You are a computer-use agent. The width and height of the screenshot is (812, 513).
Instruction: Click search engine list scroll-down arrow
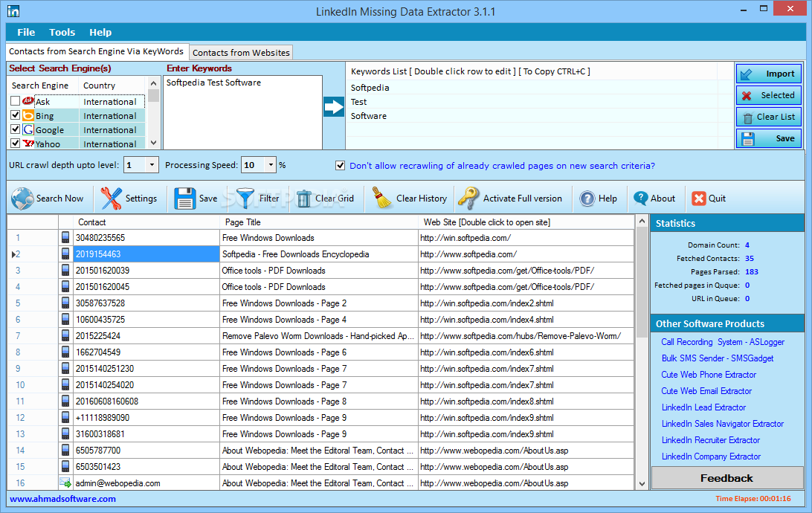pos(153,143)
